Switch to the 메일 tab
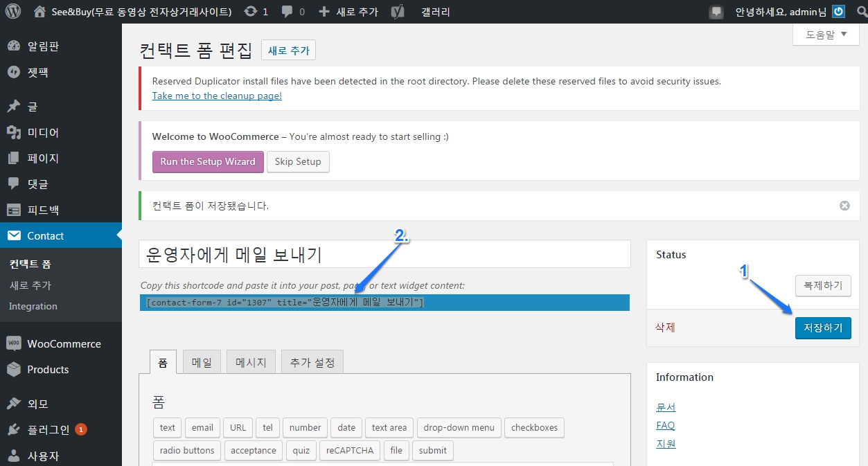The height and width of the screenshot is (466, 868). point(202,362)
